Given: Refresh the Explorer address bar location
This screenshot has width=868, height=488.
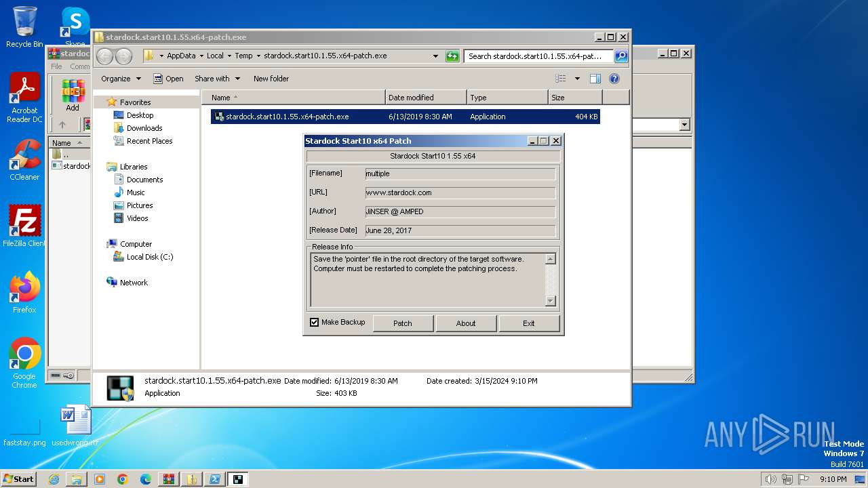Looking at the screenshot, I should (x=452, y=56).
